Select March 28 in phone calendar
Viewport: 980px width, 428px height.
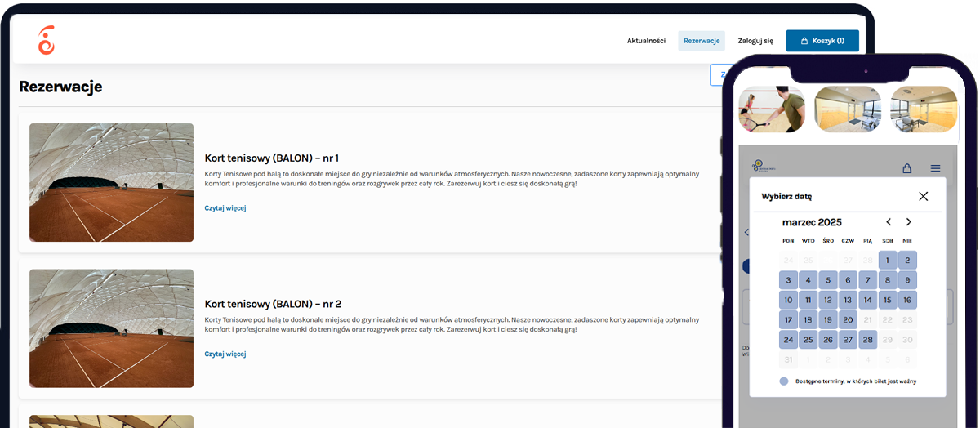coord(867,340)
